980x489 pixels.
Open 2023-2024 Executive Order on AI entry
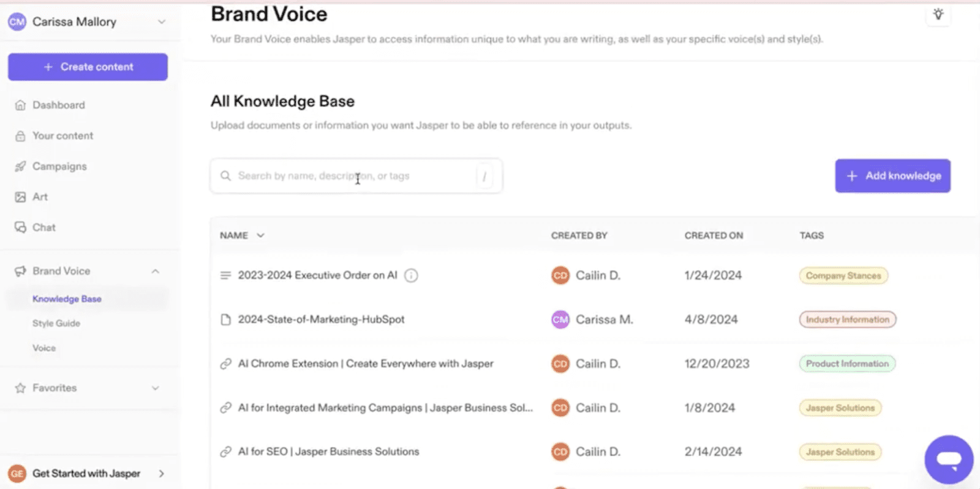point(317,275)
